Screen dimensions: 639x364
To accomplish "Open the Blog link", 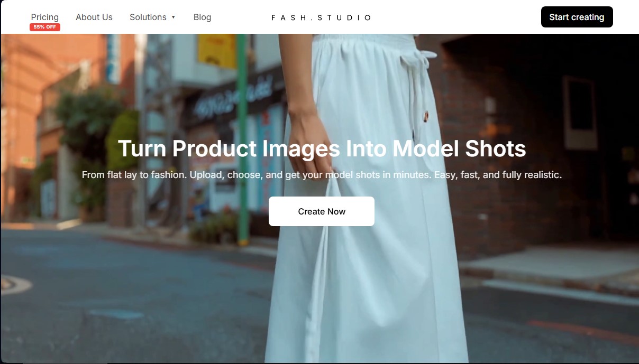I will (202, 17).
